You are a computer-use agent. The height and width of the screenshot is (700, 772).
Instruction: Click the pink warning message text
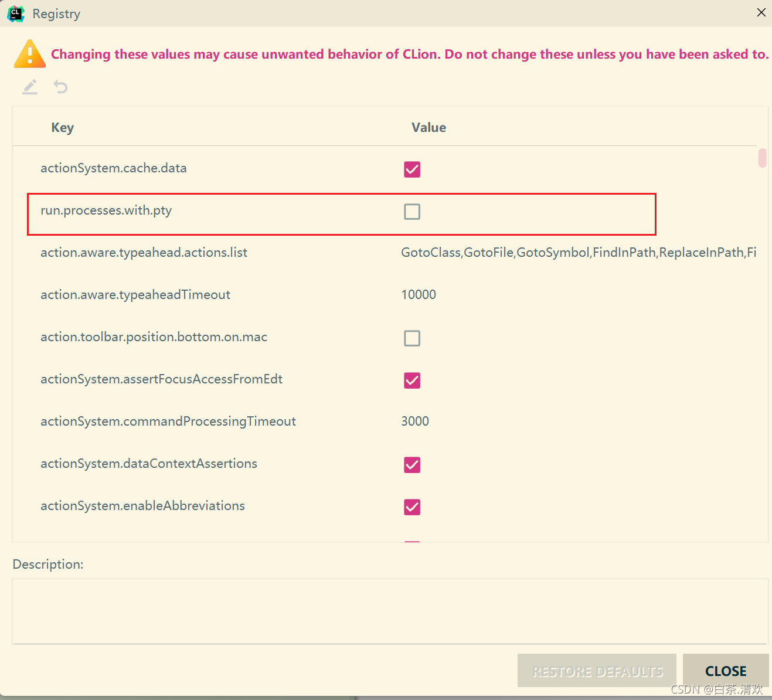tap(410, 55)
